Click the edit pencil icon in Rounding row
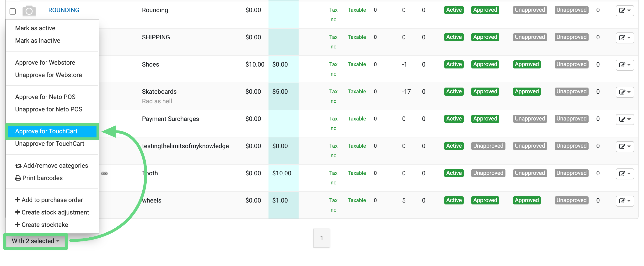The width and height of the screenshot is (644, 266). [x=622, y=10]
